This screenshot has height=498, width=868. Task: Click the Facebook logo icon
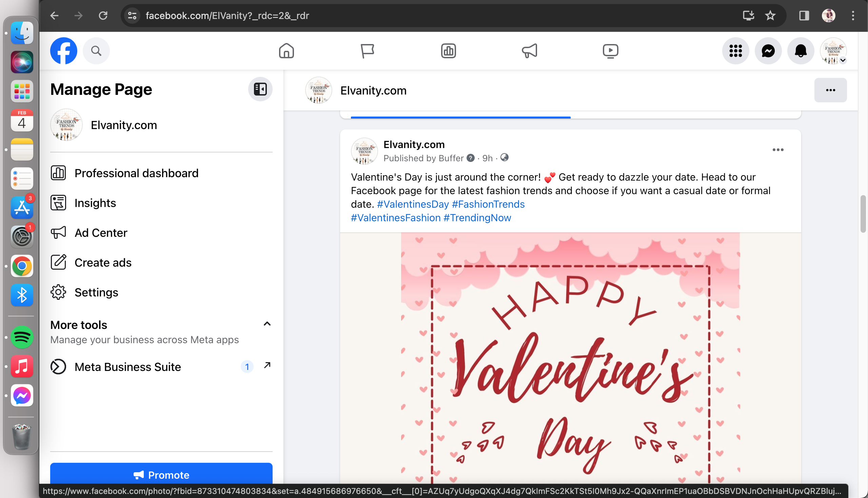pyautogui.click(x=64, y=51)
